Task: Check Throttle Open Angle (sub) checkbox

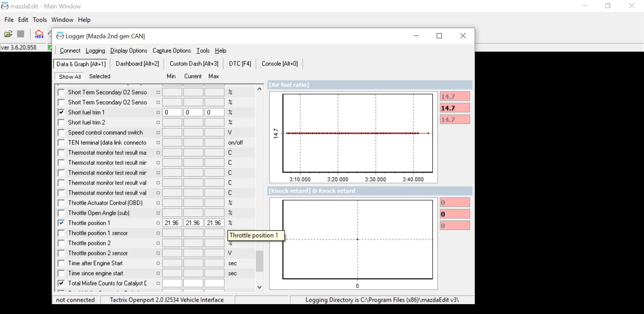Action: [x=61, y=213]
